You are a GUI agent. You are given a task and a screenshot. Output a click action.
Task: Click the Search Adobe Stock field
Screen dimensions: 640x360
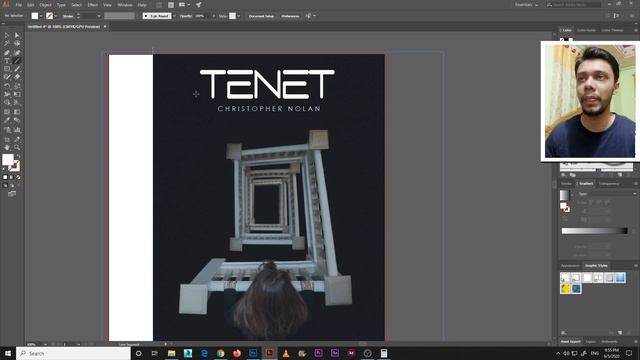tap(574, 4)
